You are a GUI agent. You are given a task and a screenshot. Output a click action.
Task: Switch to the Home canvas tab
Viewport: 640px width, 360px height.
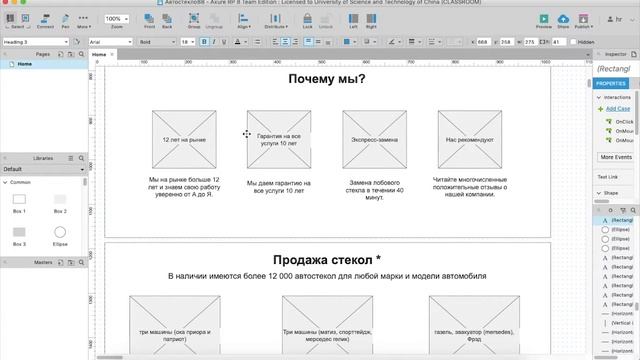click(x=99, y=54)
